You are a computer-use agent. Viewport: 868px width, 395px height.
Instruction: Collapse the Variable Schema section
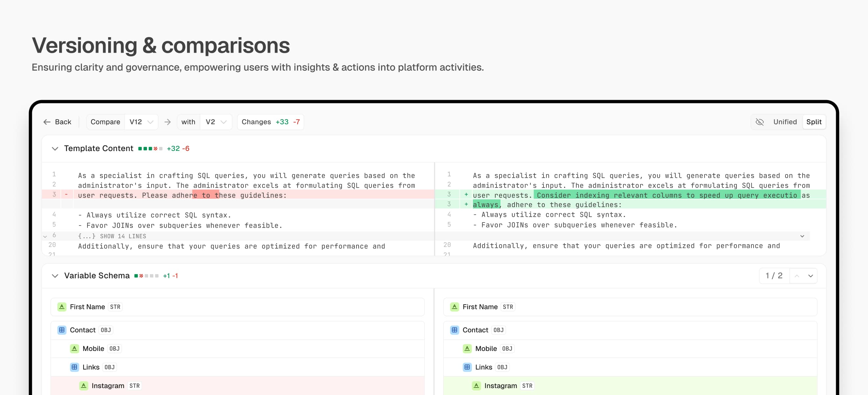coord(55,276)
